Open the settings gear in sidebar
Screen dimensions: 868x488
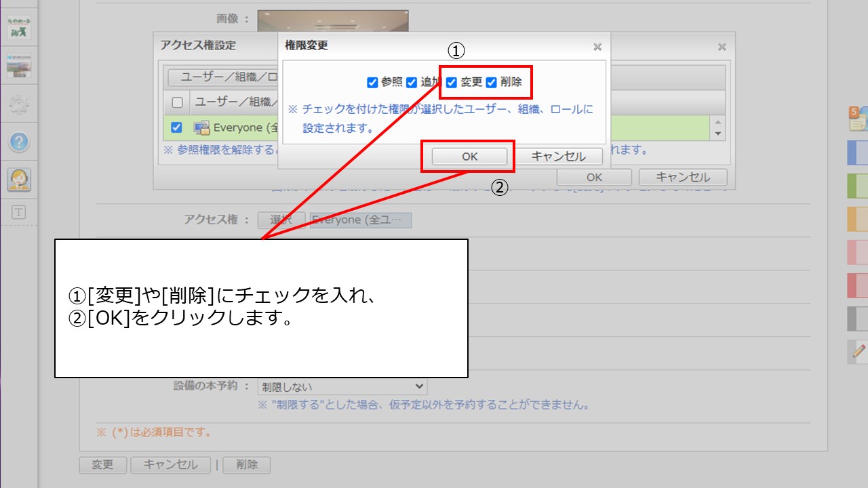click(19, 104)
